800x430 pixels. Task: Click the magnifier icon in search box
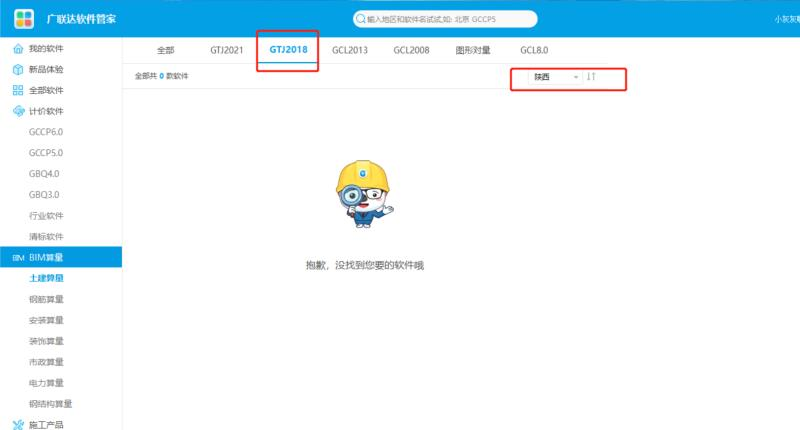coord(361,19)
